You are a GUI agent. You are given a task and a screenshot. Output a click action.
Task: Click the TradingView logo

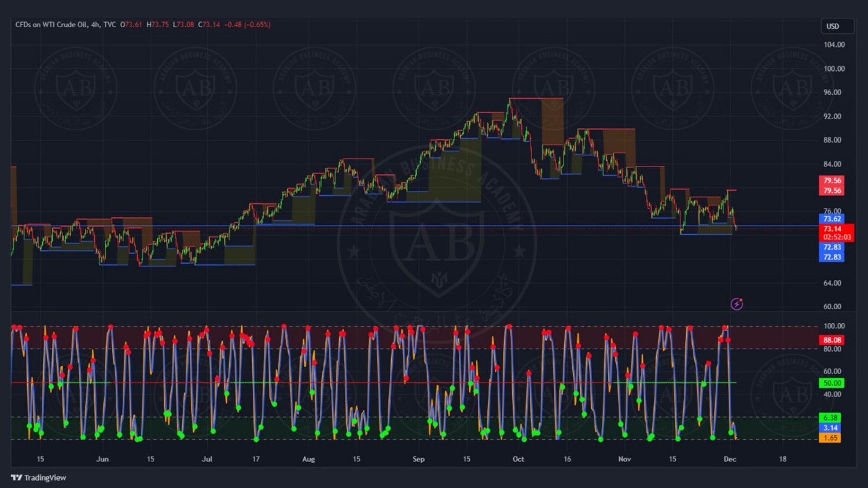[38, 478]
